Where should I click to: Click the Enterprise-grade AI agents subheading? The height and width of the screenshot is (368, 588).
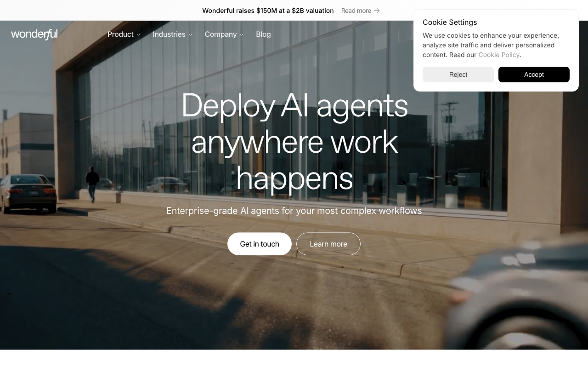point(294,211)
